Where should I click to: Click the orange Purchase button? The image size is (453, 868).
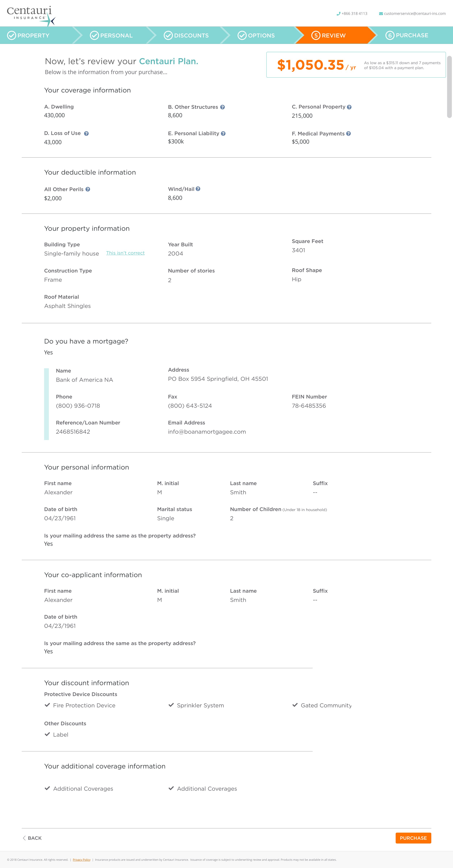tap(413, 838)
